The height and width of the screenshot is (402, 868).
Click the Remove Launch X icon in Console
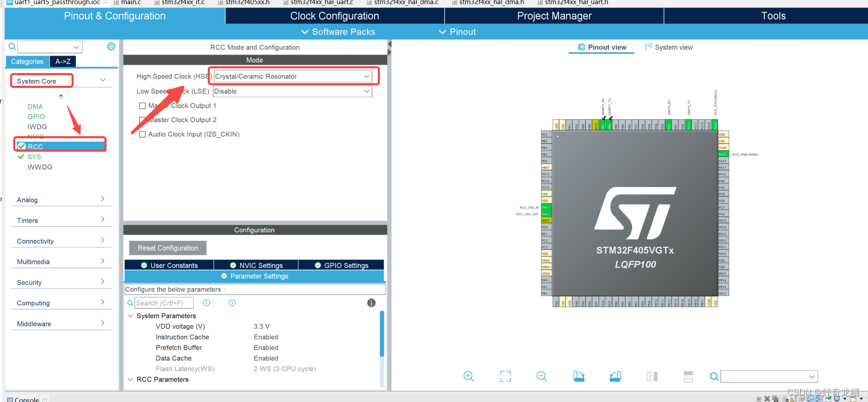[x=767, y=399]
